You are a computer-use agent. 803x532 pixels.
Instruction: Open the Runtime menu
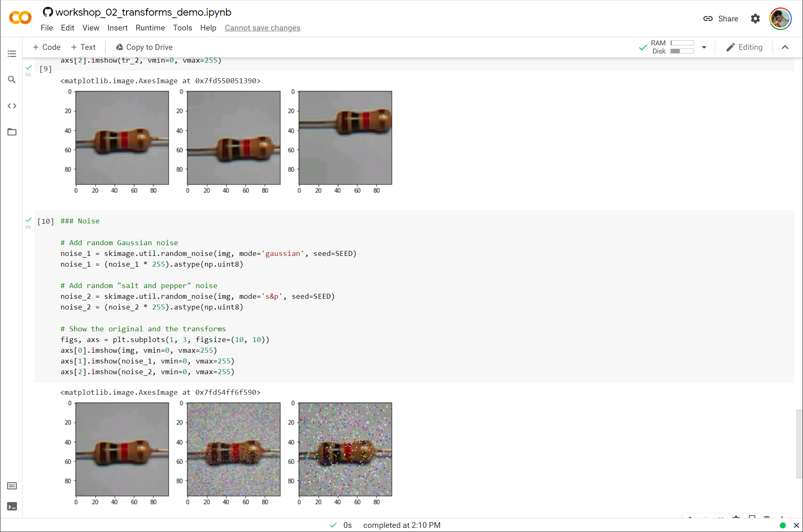(x=150, y=28)
